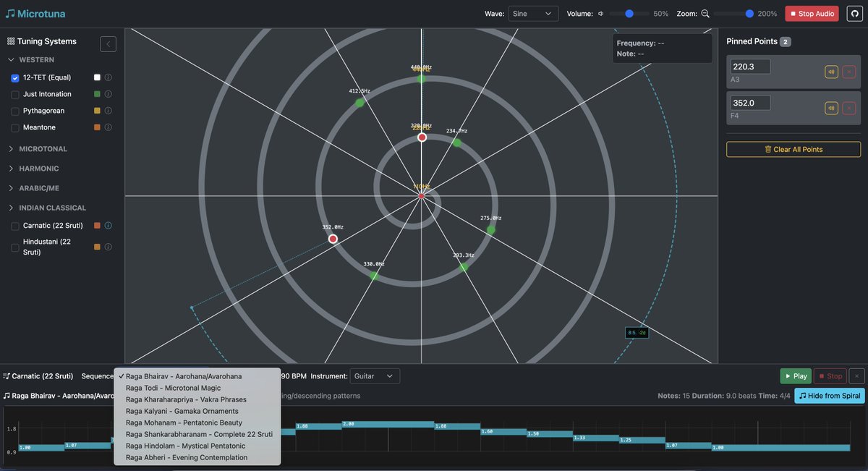
Task: Choose Raga Hindolam - Mystical Pentatonic
Action: point(197,446)
